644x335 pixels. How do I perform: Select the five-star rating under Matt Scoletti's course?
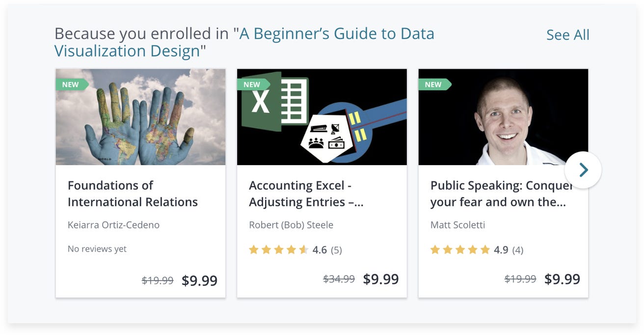point(459,250)
